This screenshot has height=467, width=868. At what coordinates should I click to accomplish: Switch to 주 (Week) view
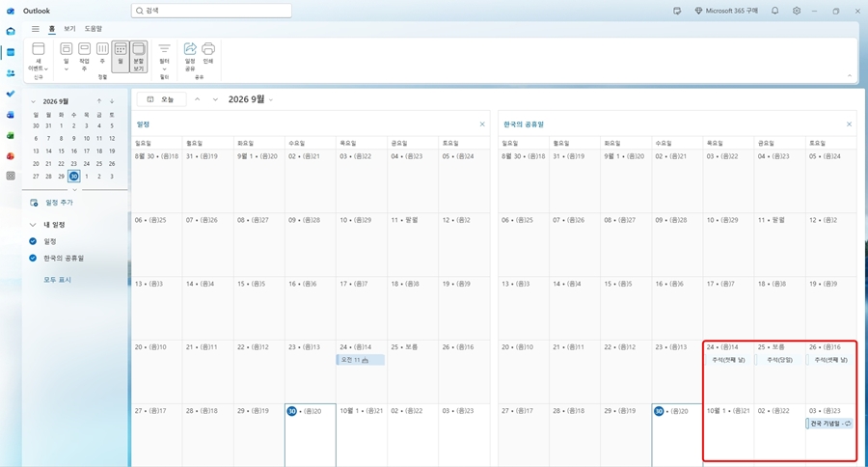pos(102,54)
